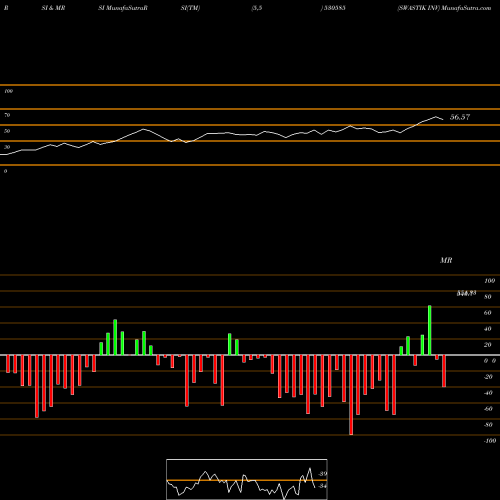
Task: Click the MR right axis label 80
Action: coord(488,297)
